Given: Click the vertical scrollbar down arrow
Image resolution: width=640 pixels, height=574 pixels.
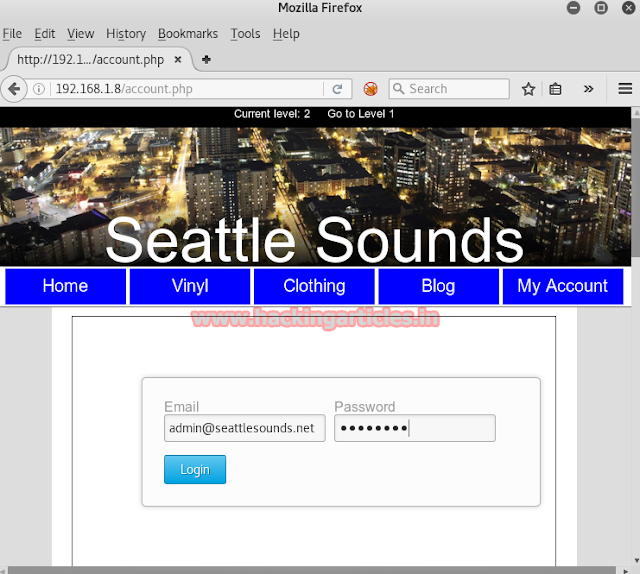Looking at the screenshot, I should (636, 561).
